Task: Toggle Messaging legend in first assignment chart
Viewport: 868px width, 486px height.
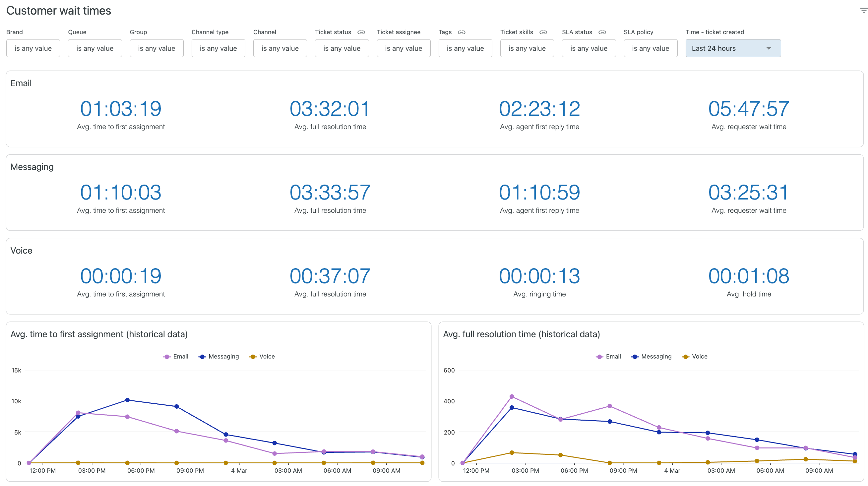Action: [x=219, y=357]
